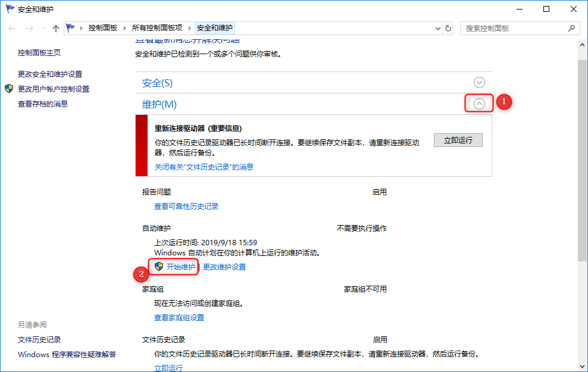Click window title flag icon
The image size is (588, 372).
tap(10, 9)
